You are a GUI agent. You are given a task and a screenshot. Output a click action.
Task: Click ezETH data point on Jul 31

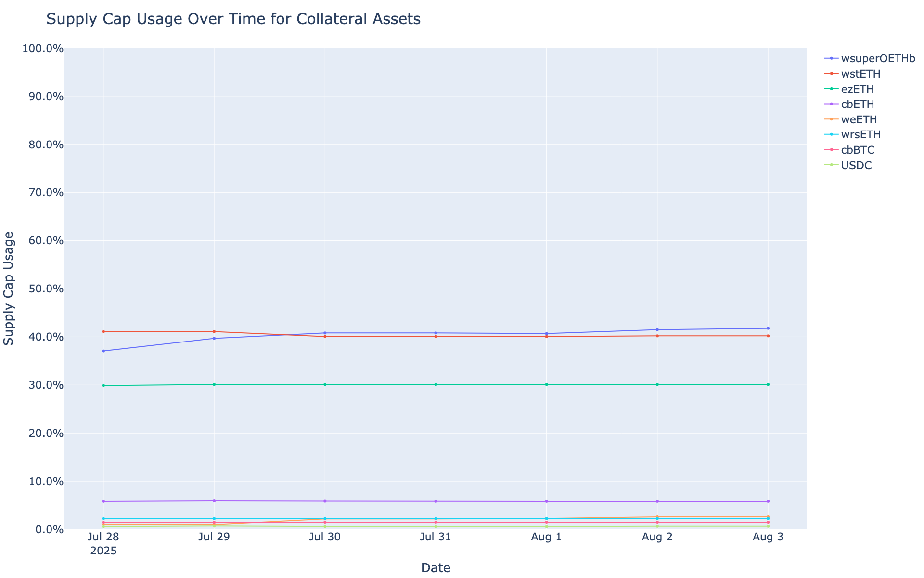(436, 384)
